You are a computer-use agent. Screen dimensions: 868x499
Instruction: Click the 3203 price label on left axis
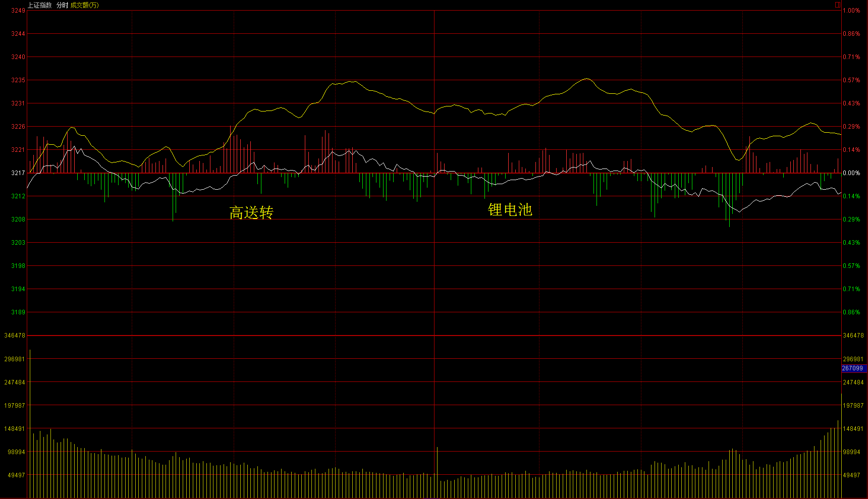point(18,243)
